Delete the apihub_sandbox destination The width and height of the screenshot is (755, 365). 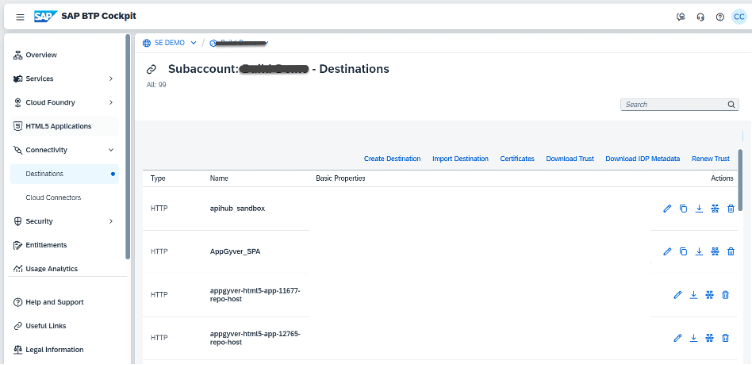click(x=731, y=209)
